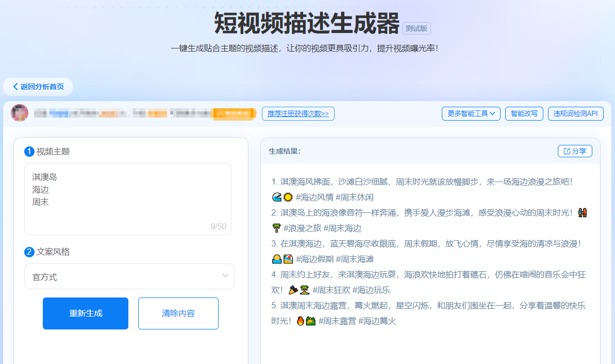Viewport: 615px width, 364px height.
Task: Click the 清除内容 button
Action: [178, 313]
